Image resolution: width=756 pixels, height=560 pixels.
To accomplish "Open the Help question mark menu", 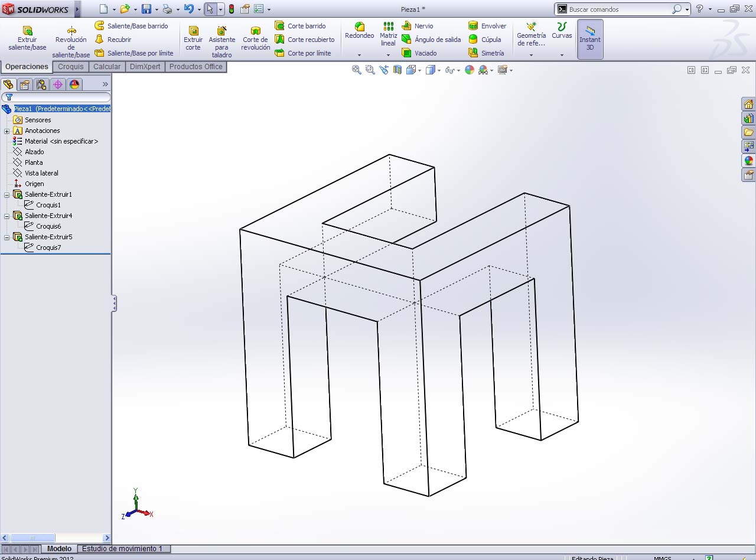I will click(x=699, y=9).
